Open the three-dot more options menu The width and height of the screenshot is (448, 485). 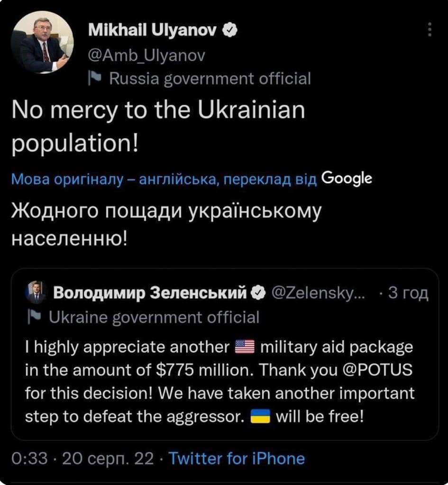(x=430, y=30)
